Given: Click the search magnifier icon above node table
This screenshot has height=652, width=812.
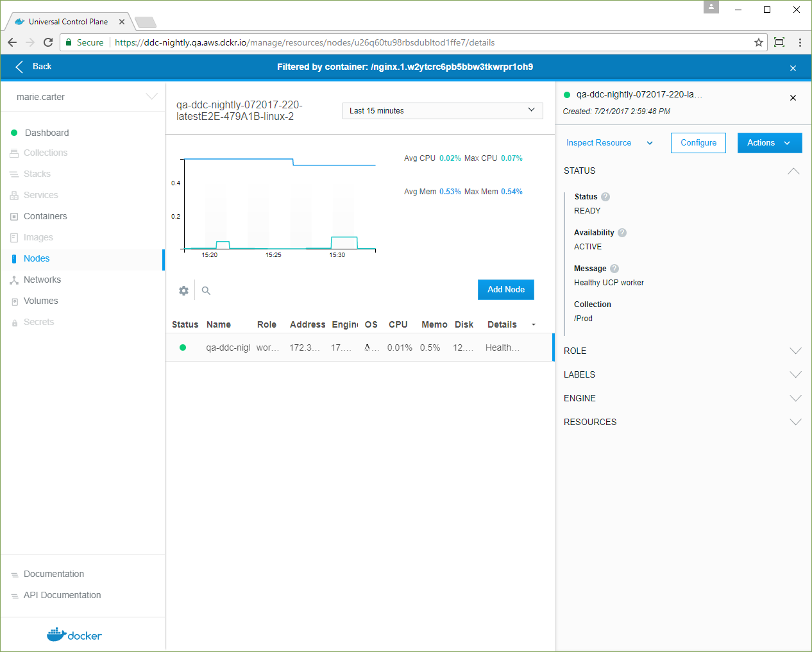Looking at the screenshot, I should click(x=206, y=290).
